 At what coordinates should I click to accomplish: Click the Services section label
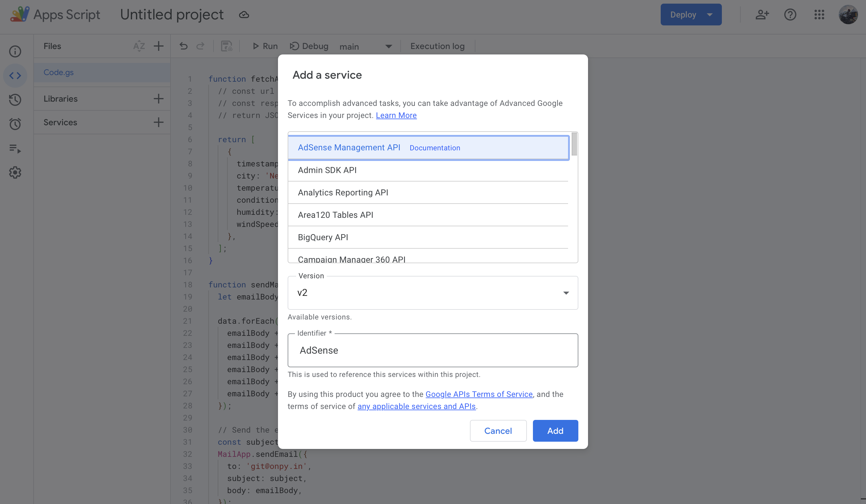click(60, 122)
